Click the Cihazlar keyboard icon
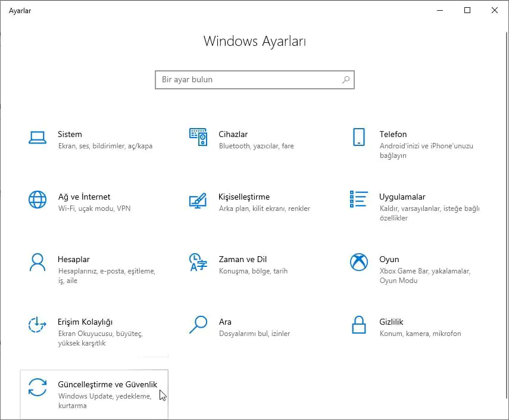The height and width of the screenshot is (420, 509). click(x=198, y=138)
